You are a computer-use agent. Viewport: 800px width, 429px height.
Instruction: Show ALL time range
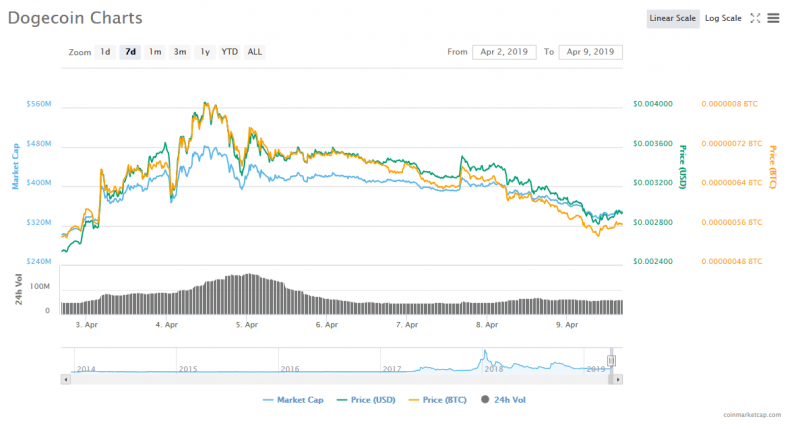(x=255, y=51)
